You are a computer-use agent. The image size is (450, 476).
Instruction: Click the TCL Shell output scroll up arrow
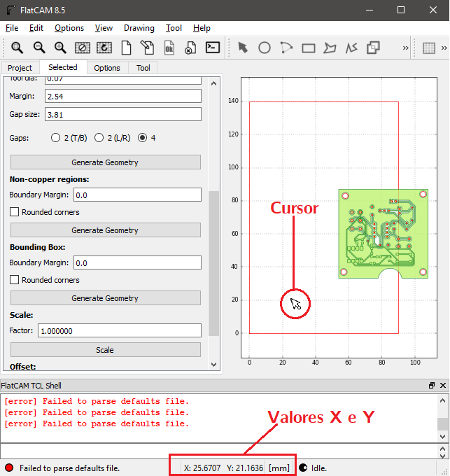click(442, 400)
